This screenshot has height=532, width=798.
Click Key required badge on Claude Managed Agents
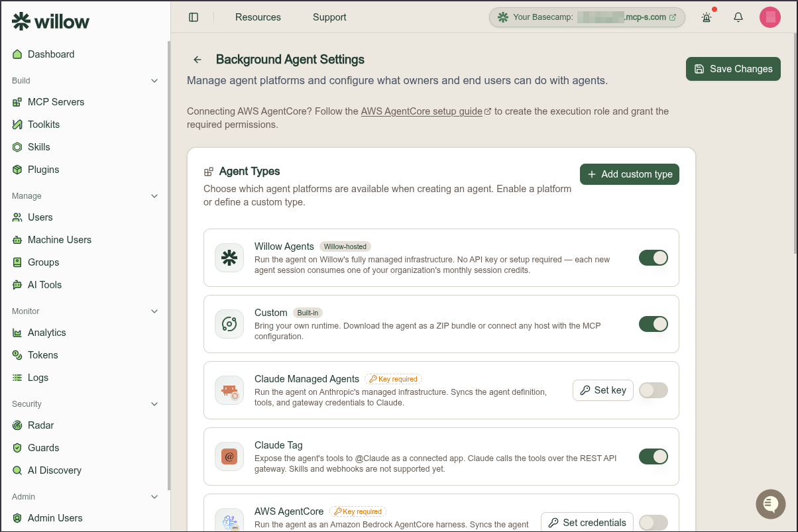(x=393, y=379)
